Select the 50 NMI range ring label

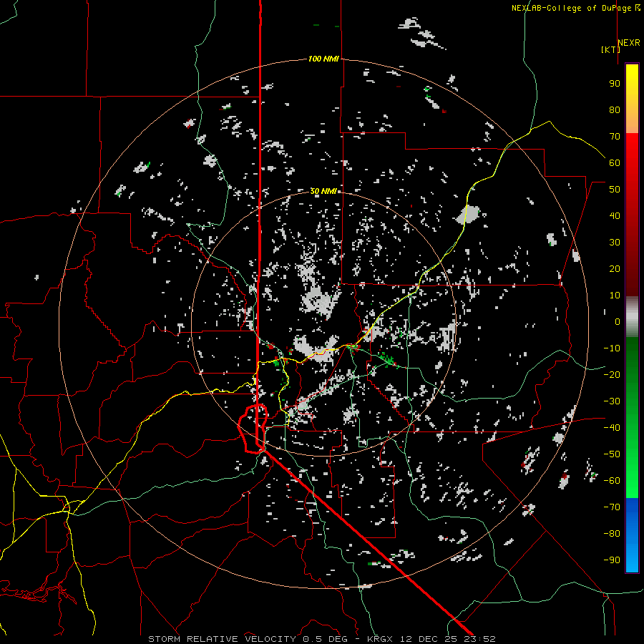[323, 191]
